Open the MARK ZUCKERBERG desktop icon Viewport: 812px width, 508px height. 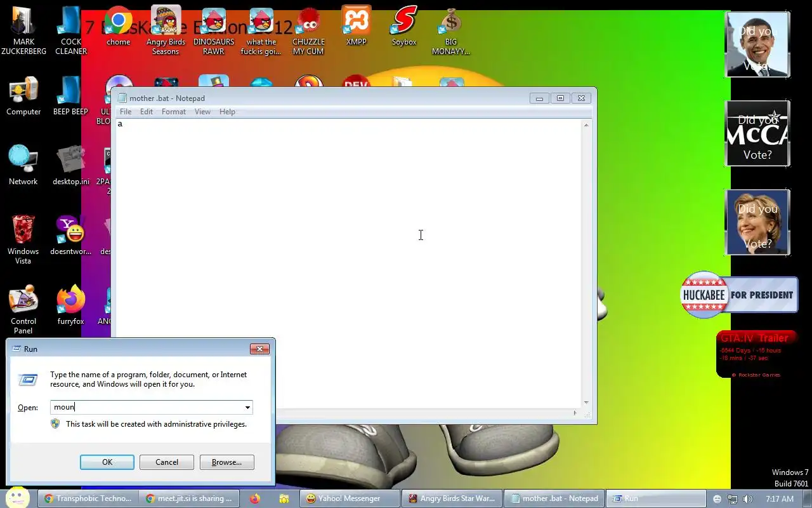[x=23, y=30]
